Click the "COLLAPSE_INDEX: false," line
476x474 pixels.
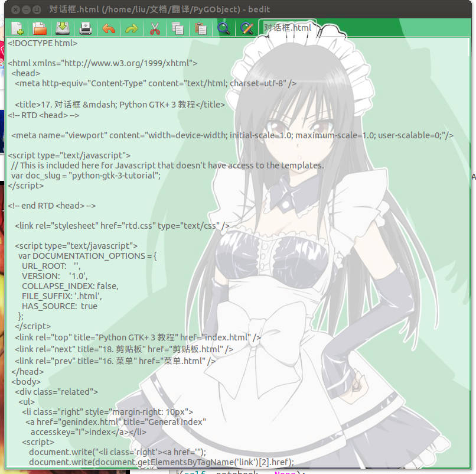[x=70, y=286]
